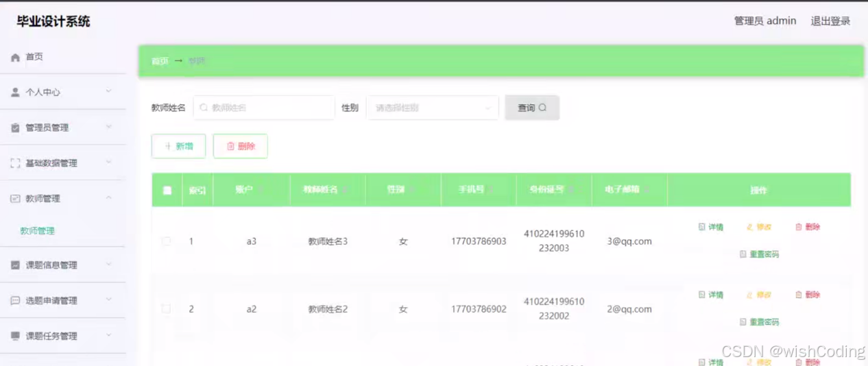Click the icon beside 重置密码 in row a3
This screenshot has height=366, width=868.
click(x=743, y=254)
